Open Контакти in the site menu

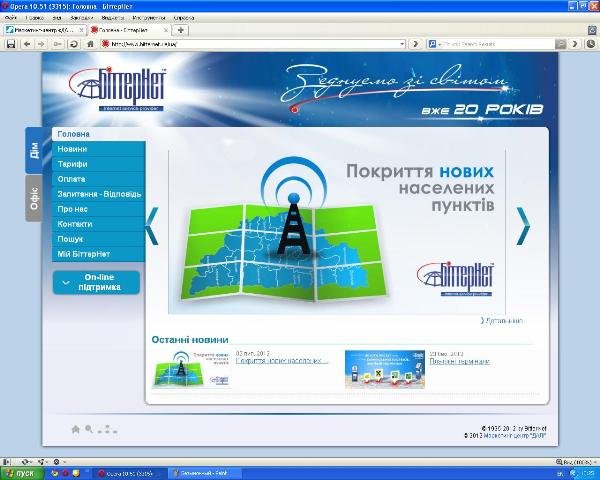coord(98,224)
